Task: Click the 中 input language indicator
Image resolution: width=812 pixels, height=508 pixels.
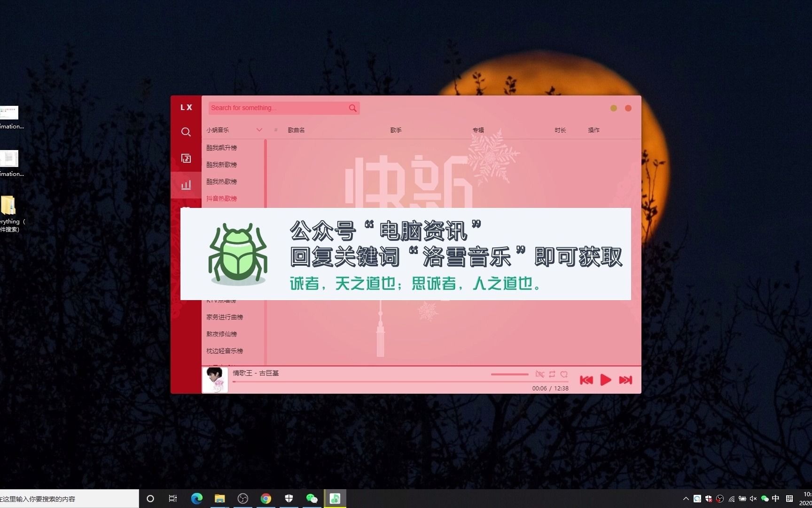Action: [x=776, y=499]
